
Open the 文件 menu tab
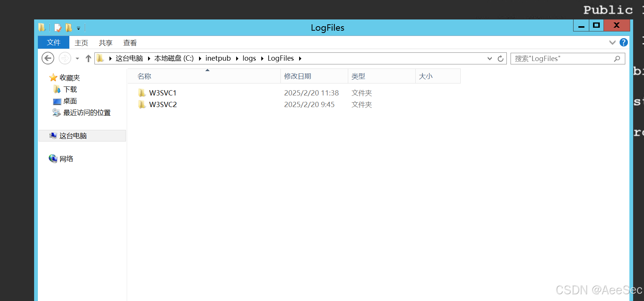click(54, 42)
